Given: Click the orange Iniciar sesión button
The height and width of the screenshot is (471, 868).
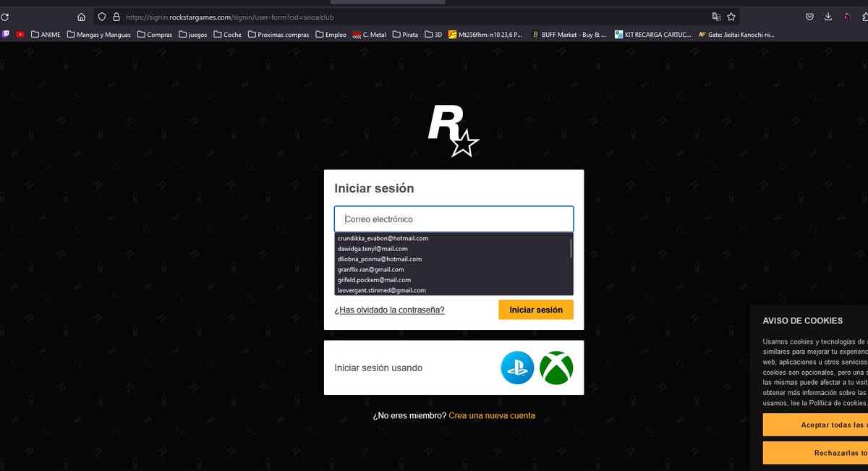Looking at the screenshot, I should click(536, 310).
